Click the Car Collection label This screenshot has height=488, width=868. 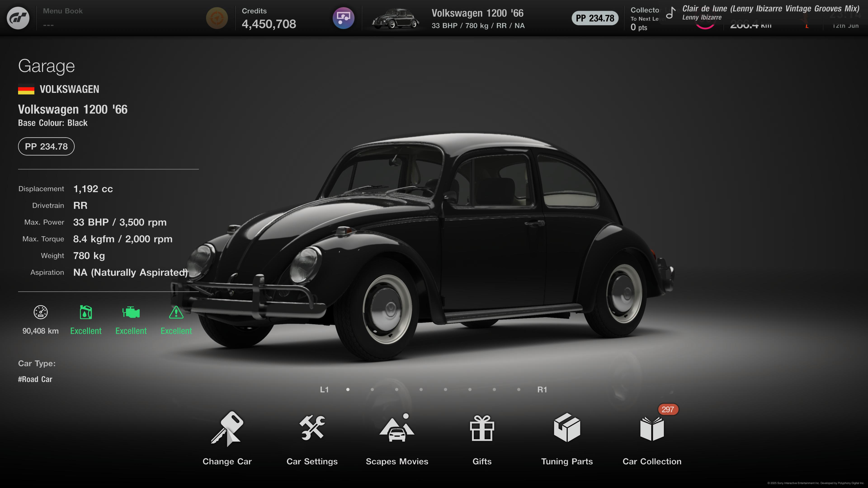tap(652, 461)
